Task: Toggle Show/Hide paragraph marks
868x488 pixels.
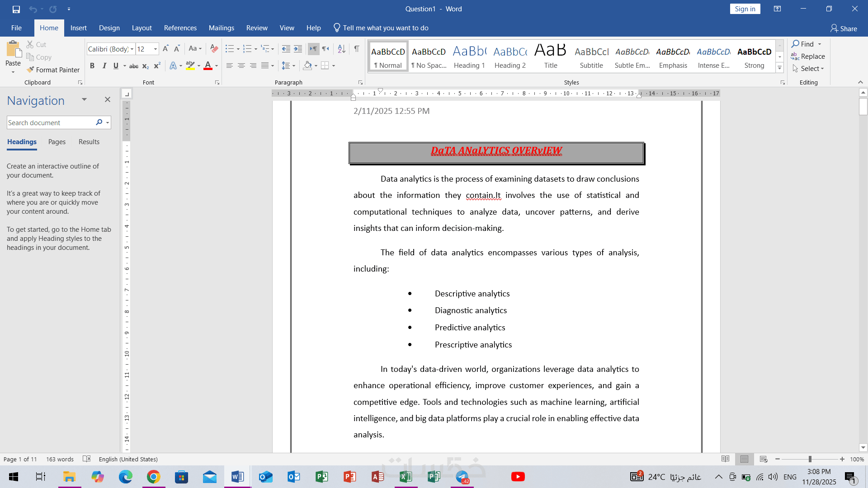Action: tap(357, 49)
